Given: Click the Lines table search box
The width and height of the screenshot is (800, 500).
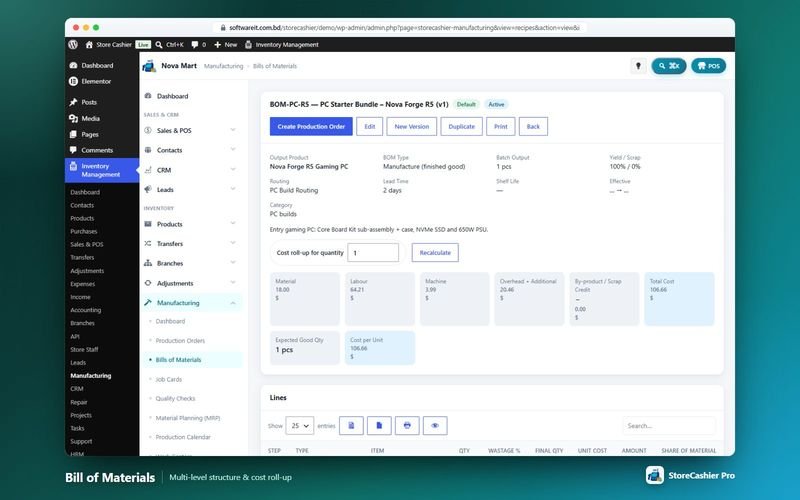Looking at the screenshot, I should pyautogui.click(x=669, y=426).
